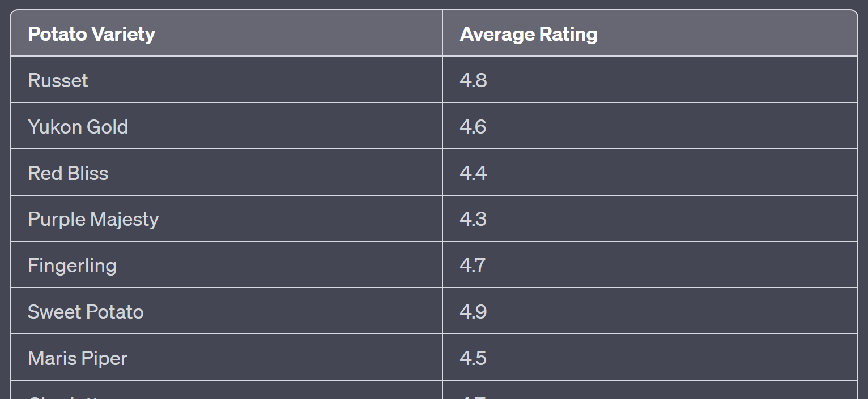Click Red Bliss's 4.4 rating
Screen dimensions: 868x399
tap(473, 173)
